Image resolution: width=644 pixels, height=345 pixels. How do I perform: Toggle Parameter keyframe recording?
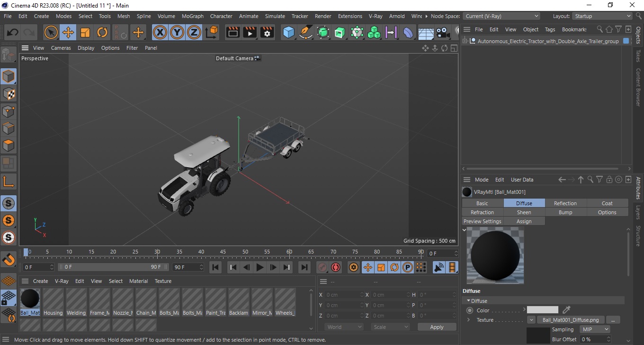(x=408, y=267)
